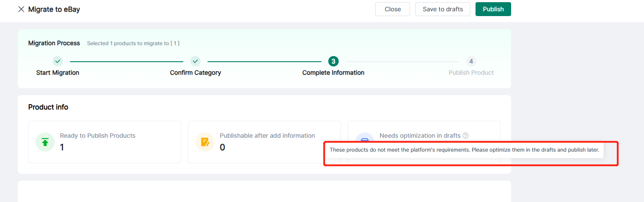Click the Confirm Category checkmark step icon
This screenshot has width=644, height=202.
pyautogui.click(x=195, y=61)
